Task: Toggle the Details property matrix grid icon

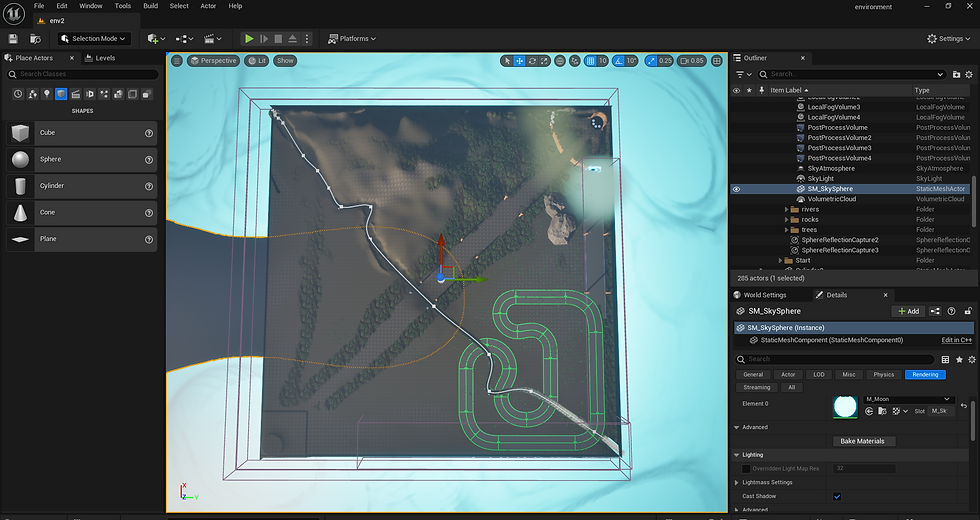Action: tap(946, 359)
